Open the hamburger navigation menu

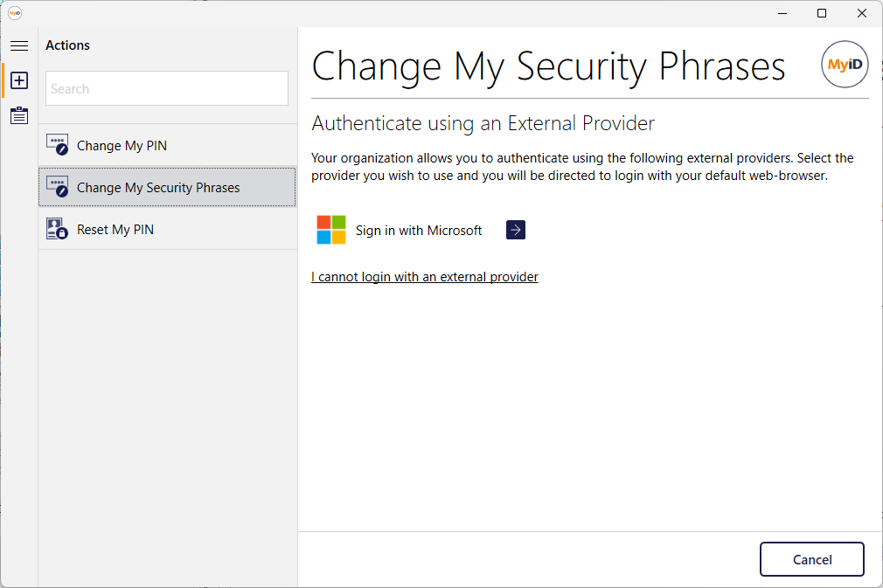point(19,45)
